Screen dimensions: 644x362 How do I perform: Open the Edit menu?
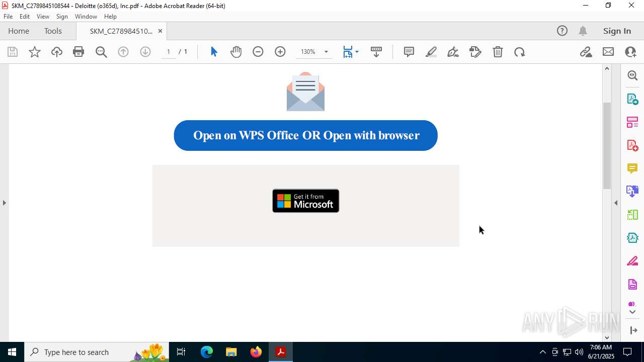click(x=25, y=17)
